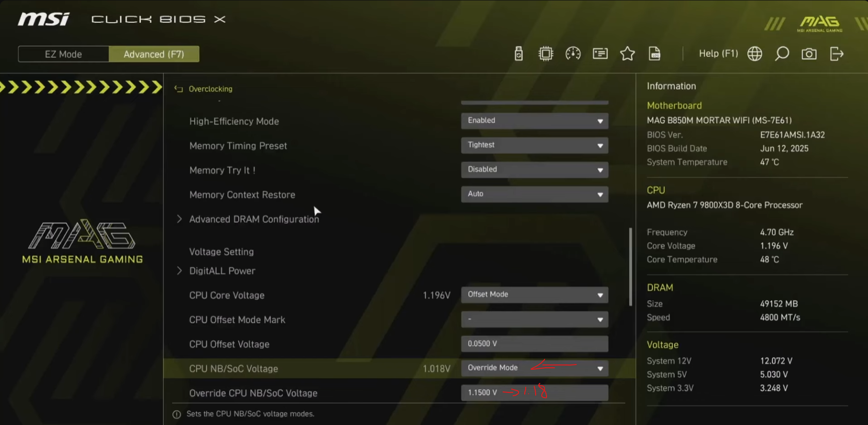Click the profile card icon in toolbar
Screen dimensions: 868x425
coord(600,54)
